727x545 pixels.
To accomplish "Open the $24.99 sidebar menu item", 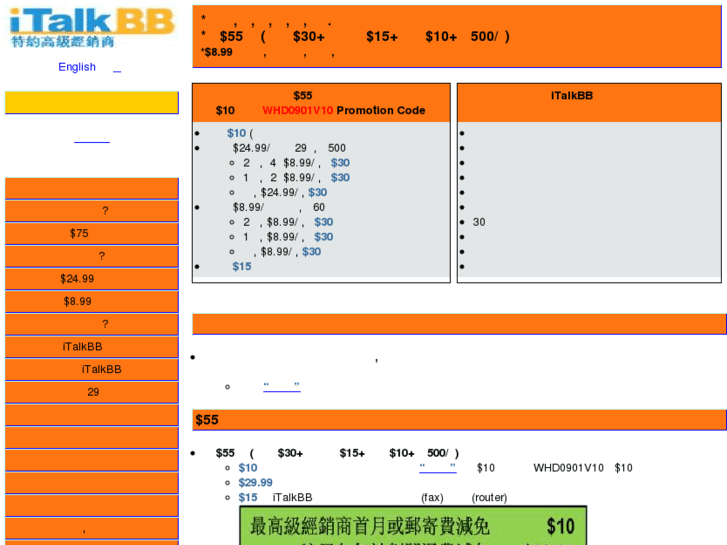I will coord(92,279).
